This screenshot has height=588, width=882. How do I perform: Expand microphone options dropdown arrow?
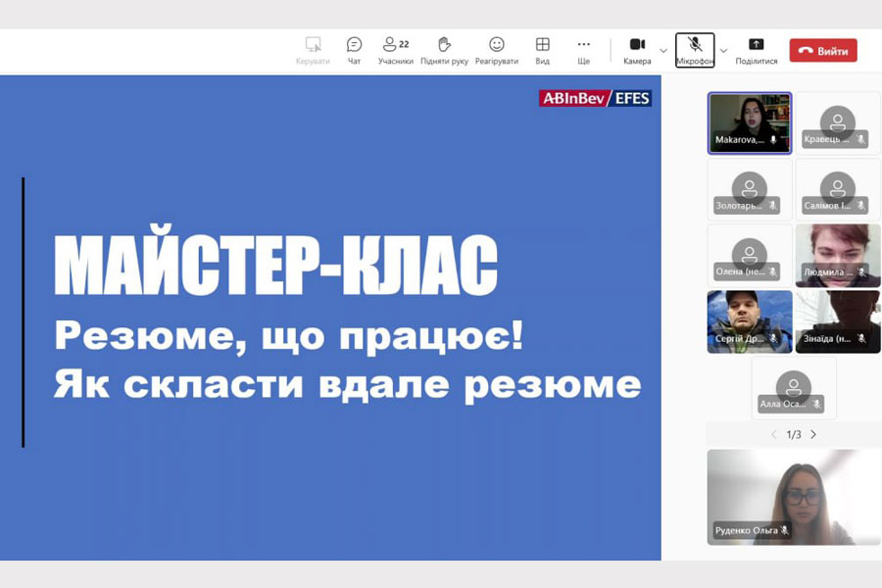point(723,51)
